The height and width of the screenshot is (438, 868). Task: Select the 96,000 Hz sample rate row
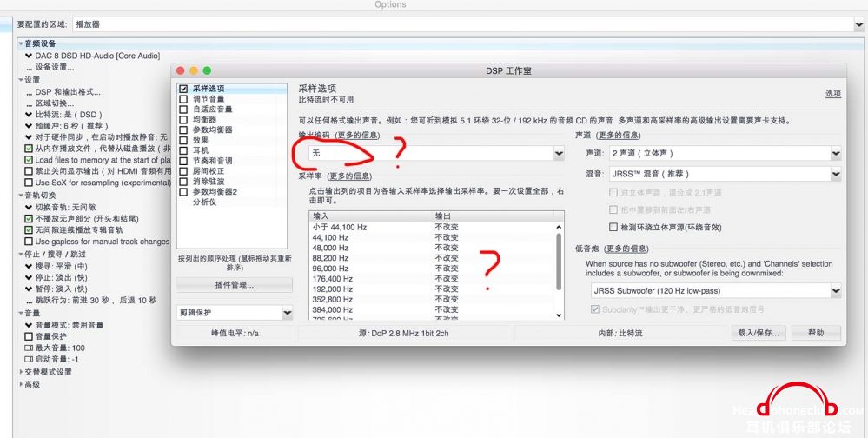[433, 268]
